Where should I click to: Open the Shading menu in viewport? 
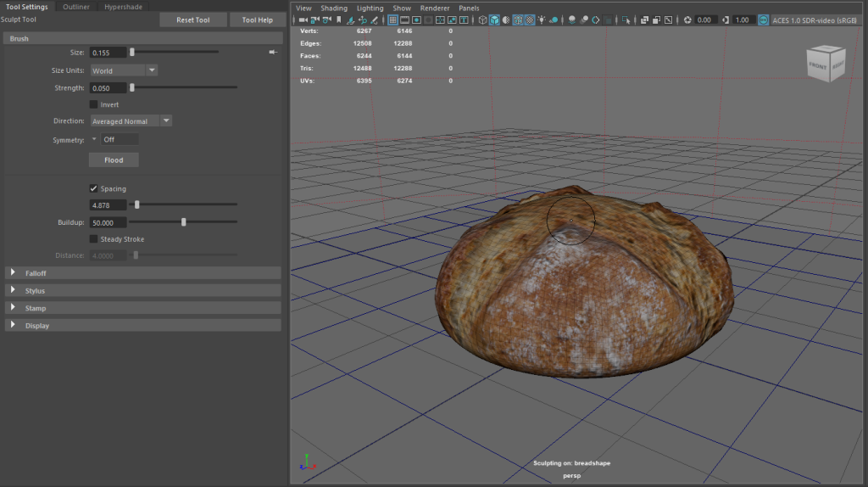tap(333, 8)
